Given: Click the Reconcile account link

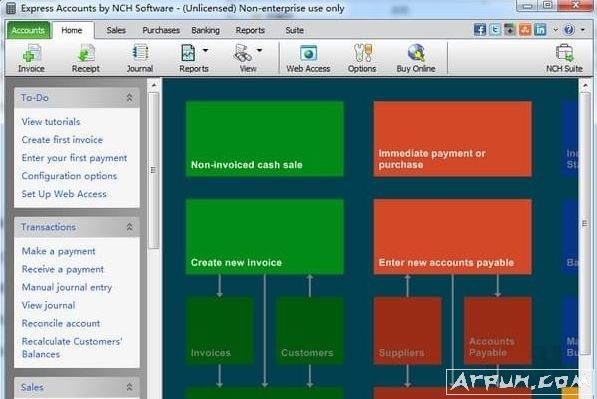Looking at the screenshot, I should (x=61, y=323).
